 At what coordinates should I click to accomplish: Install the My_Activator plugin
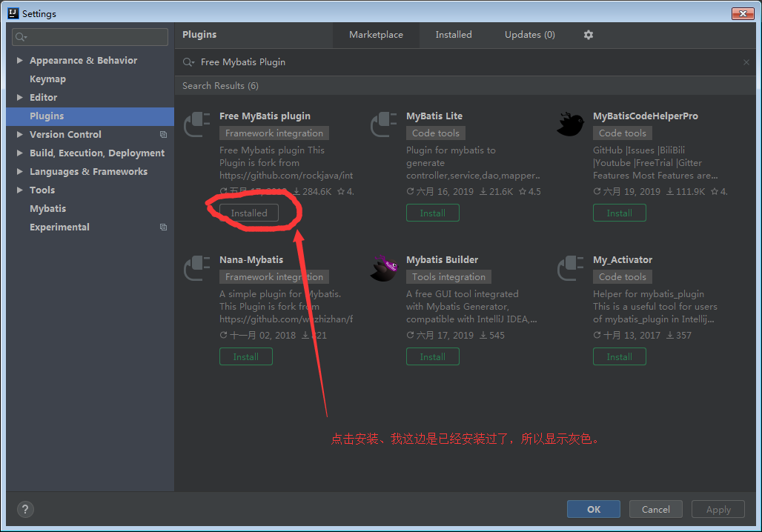click(x=619, y=356)
